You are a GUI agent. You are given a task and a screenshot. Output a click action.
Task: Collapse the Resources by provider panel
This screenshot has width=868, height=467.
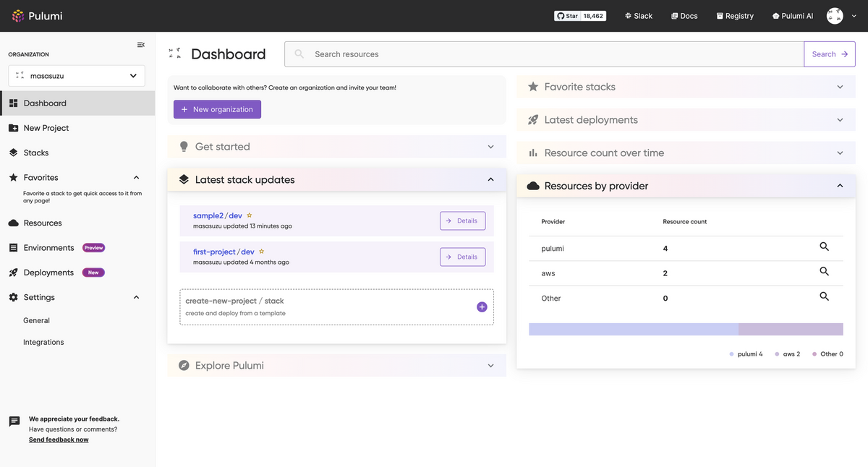[840, 186]
